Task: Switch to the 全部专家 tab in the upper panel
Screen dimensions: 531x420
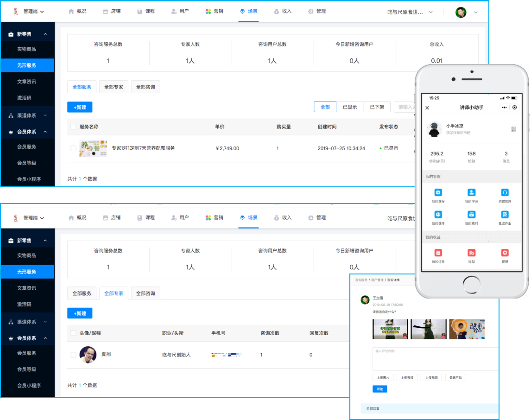Action: [114, 87]
